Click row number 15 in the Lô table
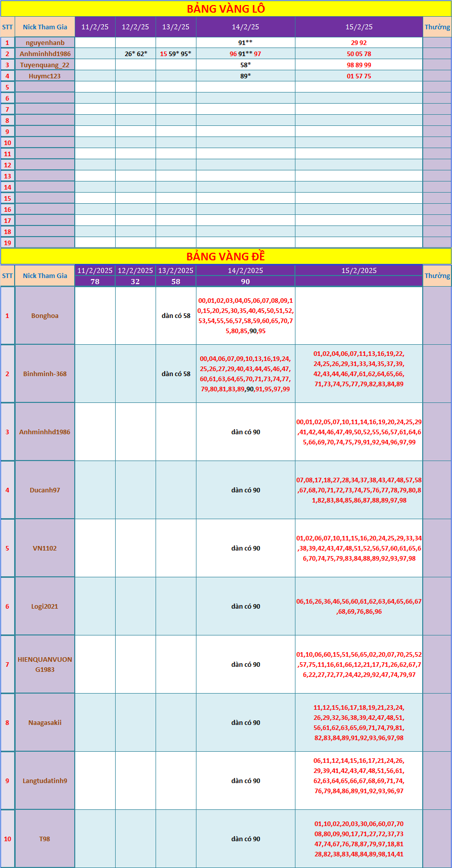The height and width of the screenshot is (868, 452). pyautogui.click(x=8, y=198)
